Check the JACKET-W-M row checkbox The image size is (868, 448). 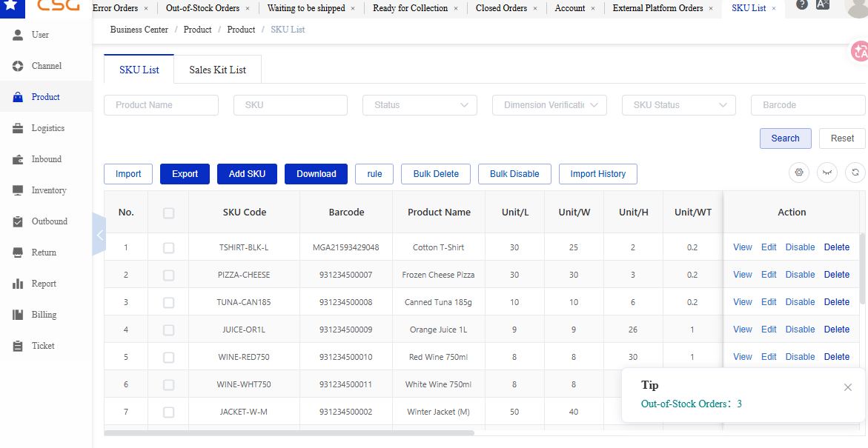[x=168, y=412]
